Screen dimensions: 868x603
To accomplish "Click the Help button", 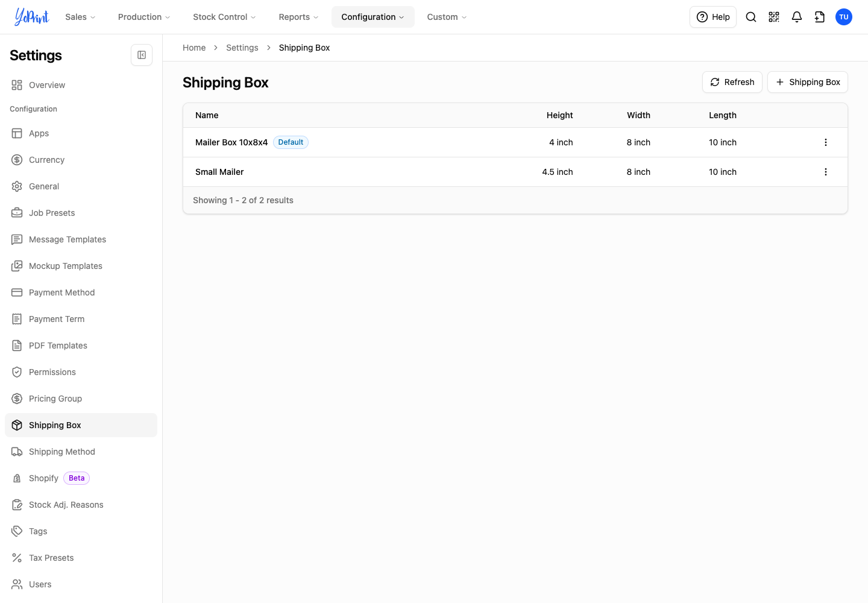I will (713, 17).
